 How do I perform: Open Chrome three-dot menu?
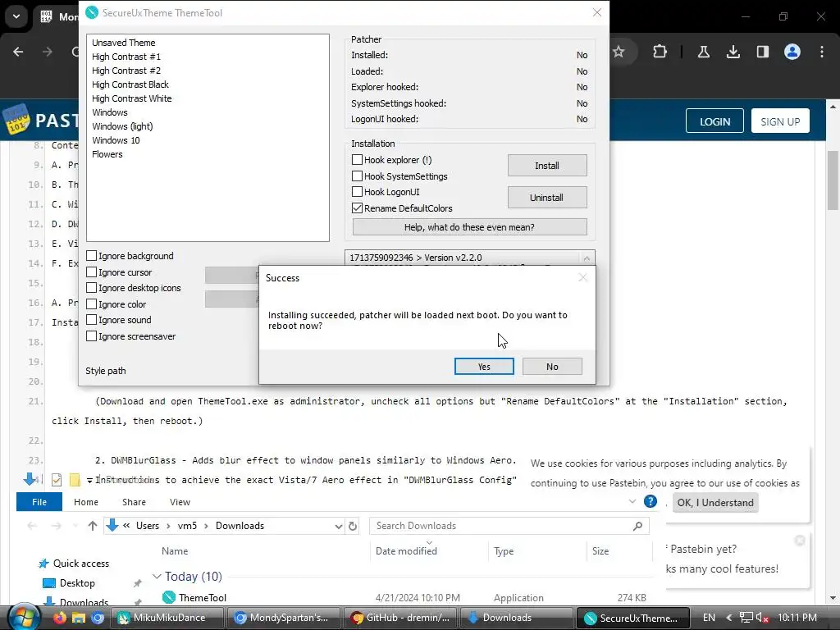coord(822,52)
